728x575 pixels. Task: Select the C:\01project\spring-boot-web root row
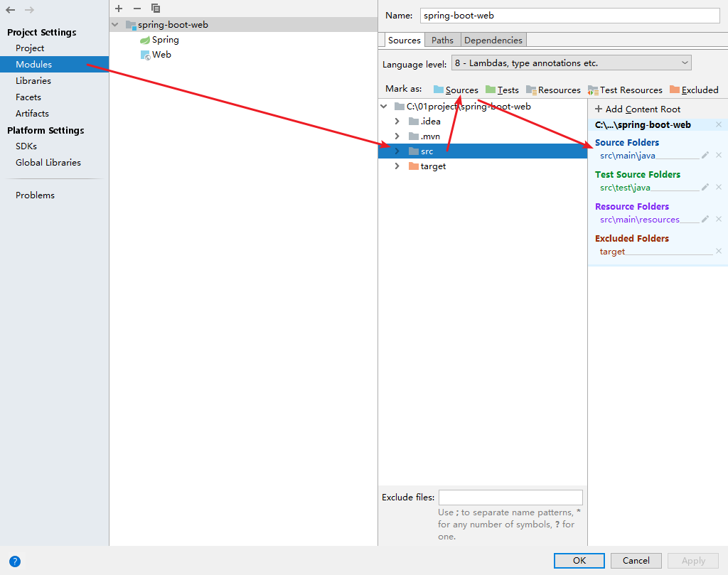pos(483,107)
